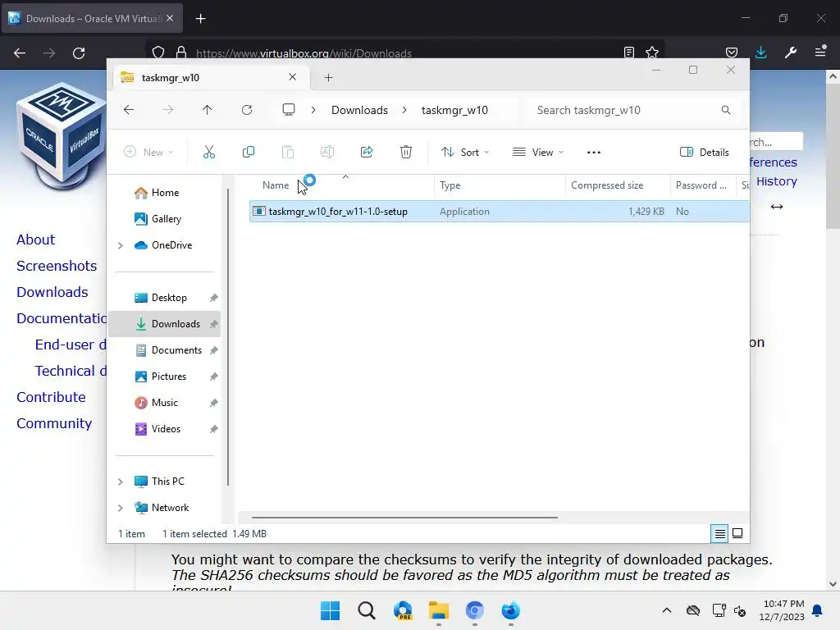The image size is (840, 630).
Task: Click the Cut scissors icon in Explorer toolbar
Action: coord(209,152)
